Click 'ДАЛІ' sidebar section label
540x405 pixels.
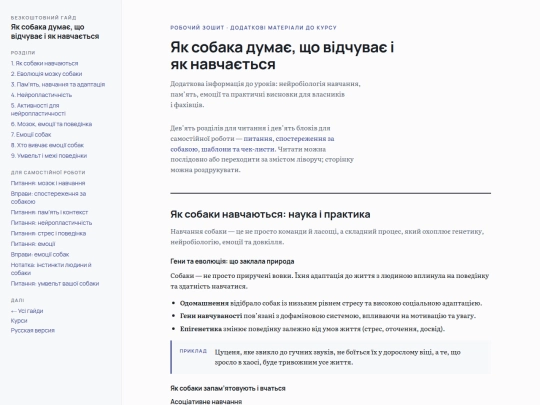pyautogui.click(x=18, y=300)
